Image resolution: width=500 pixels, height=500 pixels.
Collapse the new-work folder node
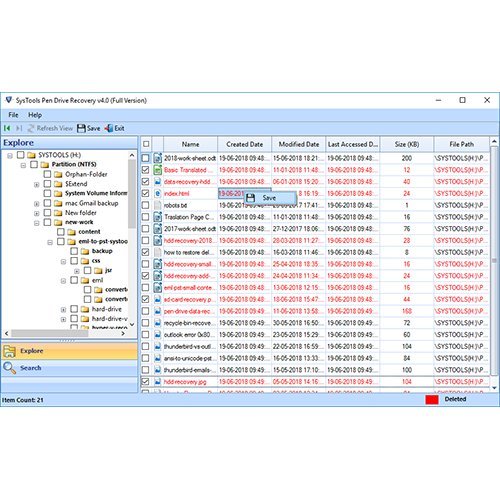point(37,223)
